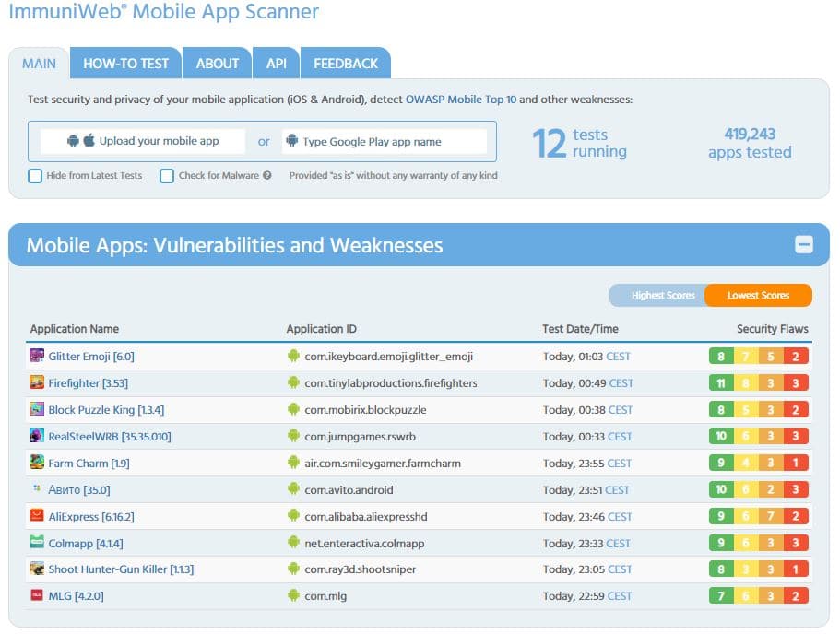Image resolution: width=840 pixels, height=634 pixels.
Task: Click Android icon beside com.alibaba.aliexpresshd
Action: (x=293, y=516)
